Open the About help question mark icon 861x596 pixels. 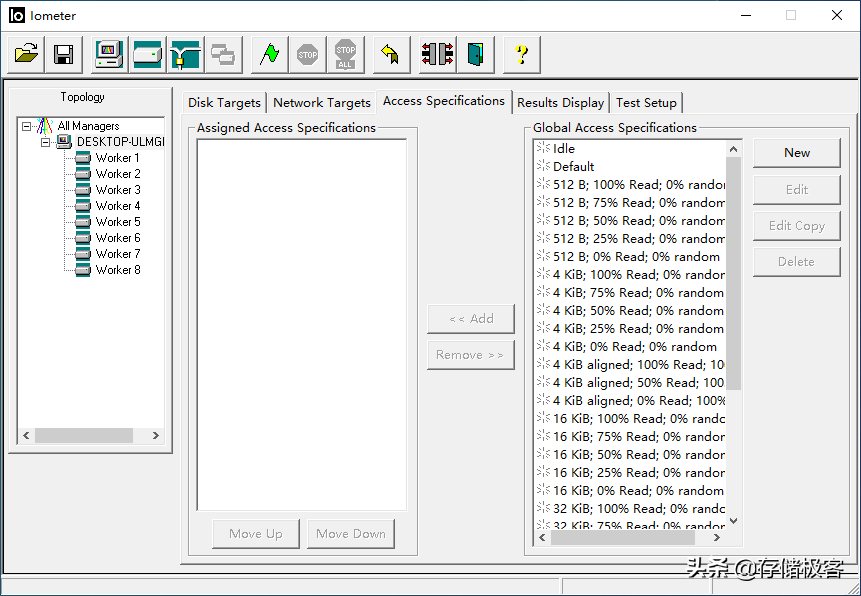pyautogui.click(x=521, y=55)
